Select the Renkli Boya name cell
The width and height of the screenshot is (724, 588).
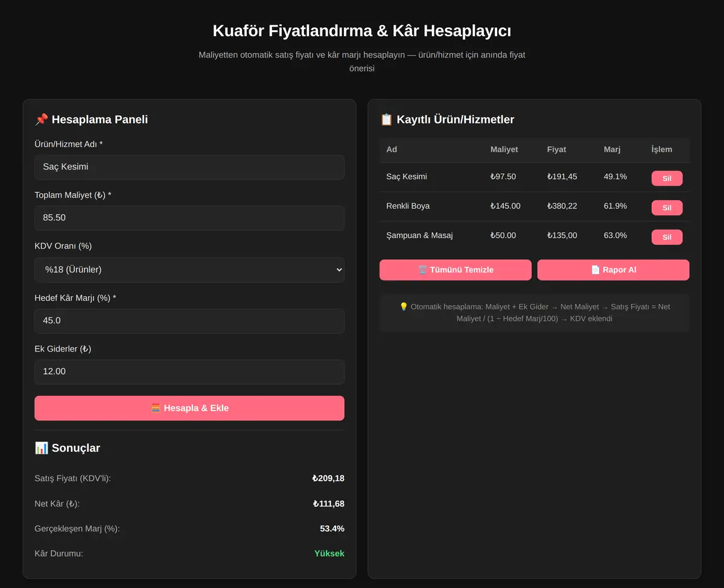click(x=408, y=206)
